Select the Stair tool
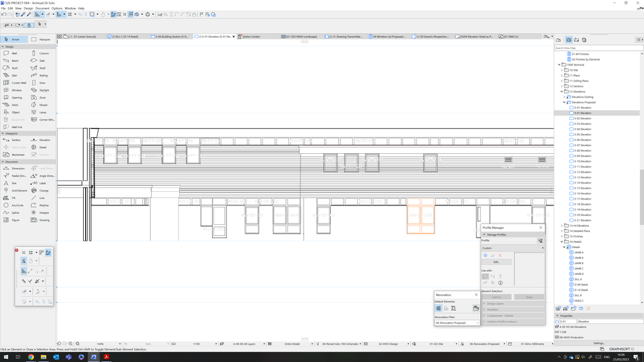644x362 pixels. pos(14,75)
